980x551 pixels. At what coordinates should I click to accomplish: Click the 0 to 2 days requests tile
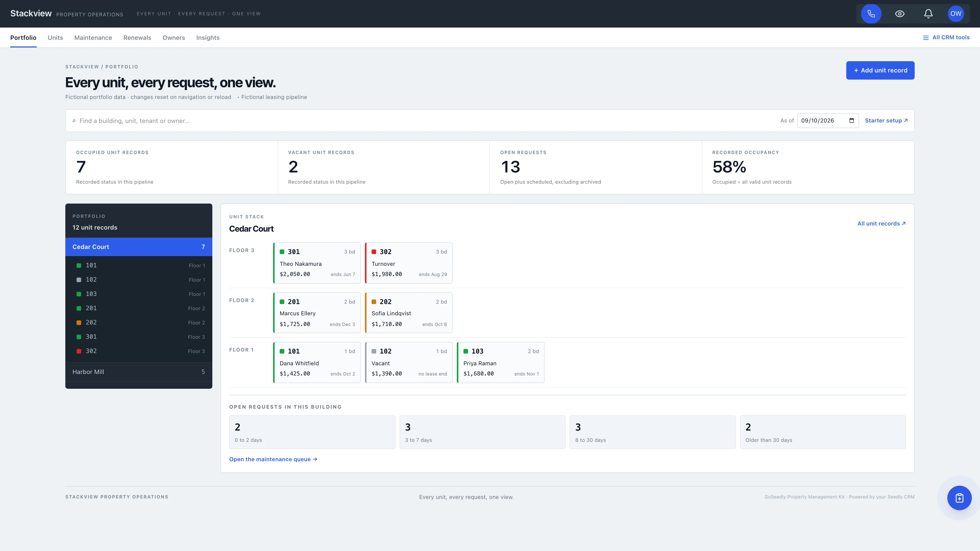(312, 432)
